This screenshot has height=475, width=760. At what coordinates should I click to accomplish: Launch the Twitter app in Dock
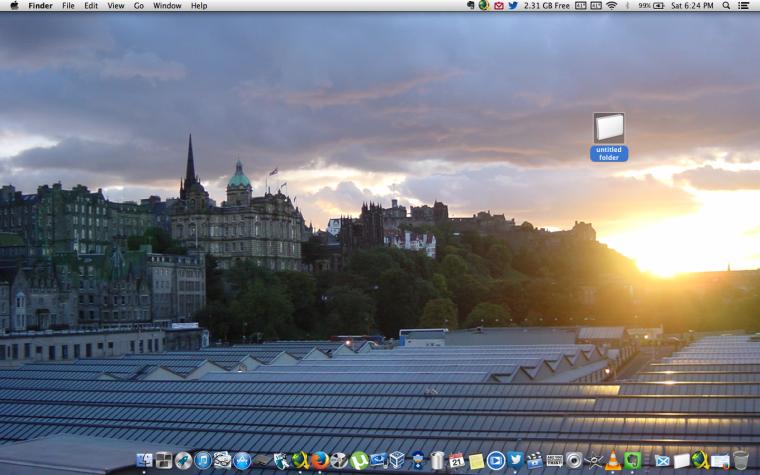point(515,460)
